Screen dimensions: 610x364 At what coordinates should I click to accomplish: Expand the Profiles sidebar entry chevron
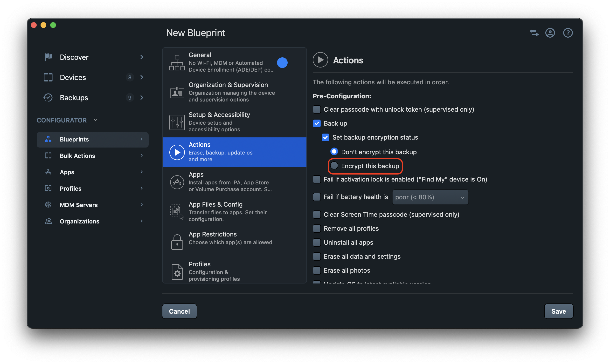pyautogui.click(x=142, y=188)
